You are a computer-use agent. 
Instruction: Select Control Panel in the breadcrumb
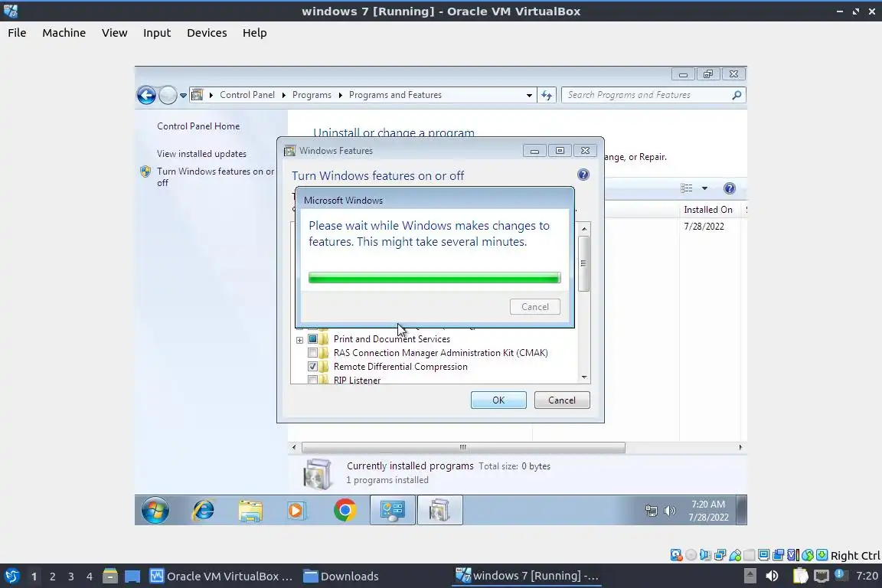pos(247,94)
